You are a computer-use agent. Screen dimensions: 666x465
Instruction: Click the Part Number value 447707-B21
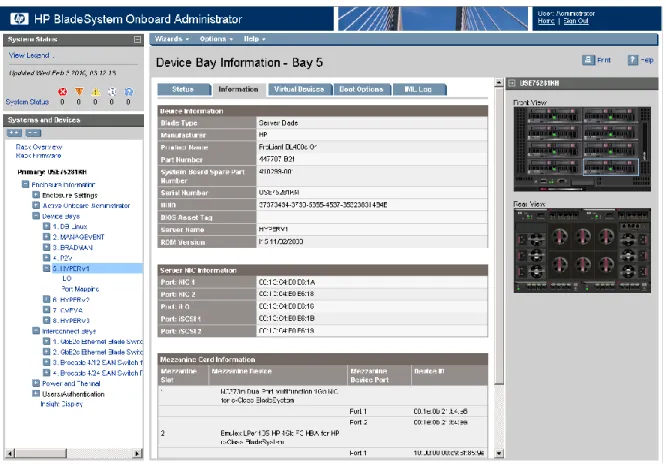point(277,159)
